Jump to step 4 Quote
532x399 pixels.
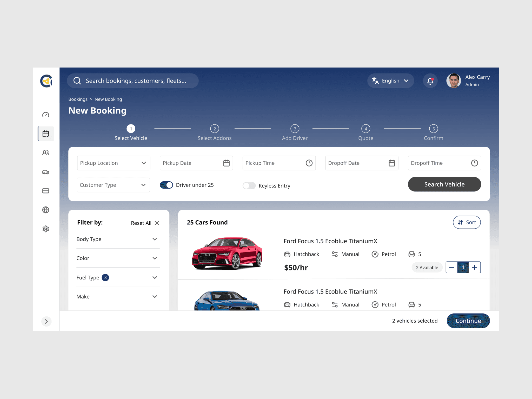pyautogui.click(x=365, y=129)
